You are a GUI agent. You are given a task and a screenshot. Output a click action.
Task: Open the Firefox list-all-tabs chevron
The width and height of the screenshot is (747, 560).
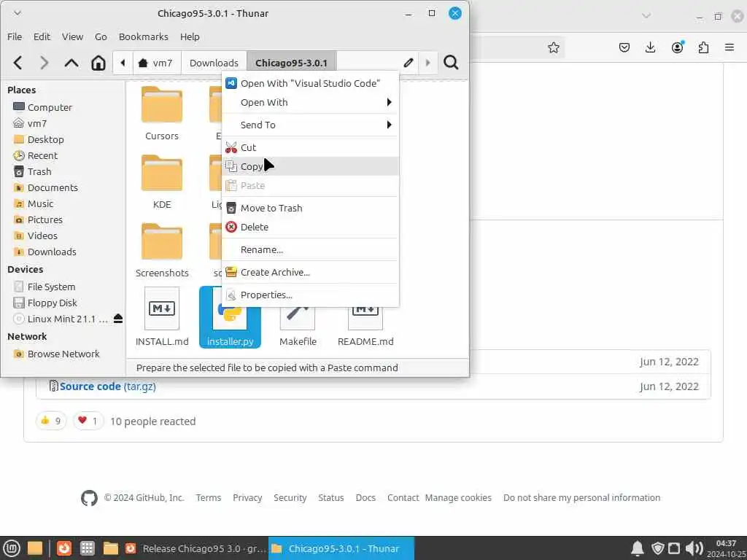646,16
